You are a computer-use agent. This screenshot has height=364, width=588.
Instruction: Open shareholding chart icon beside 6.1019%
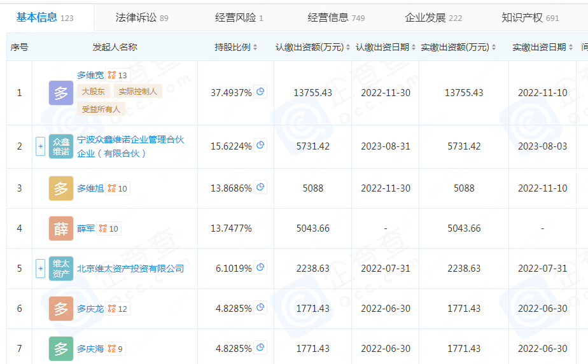pyautogui.click(x=260, y=267)
